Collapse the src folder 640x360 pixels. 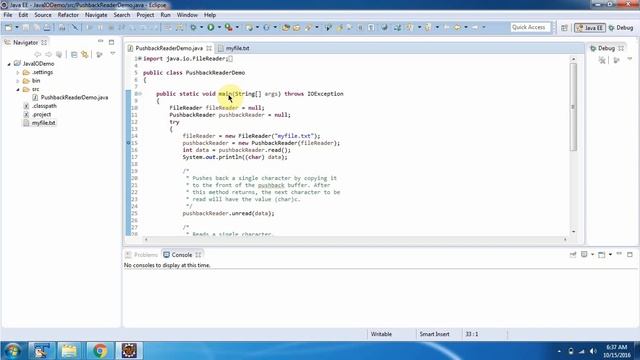click(x=18, y=89)
